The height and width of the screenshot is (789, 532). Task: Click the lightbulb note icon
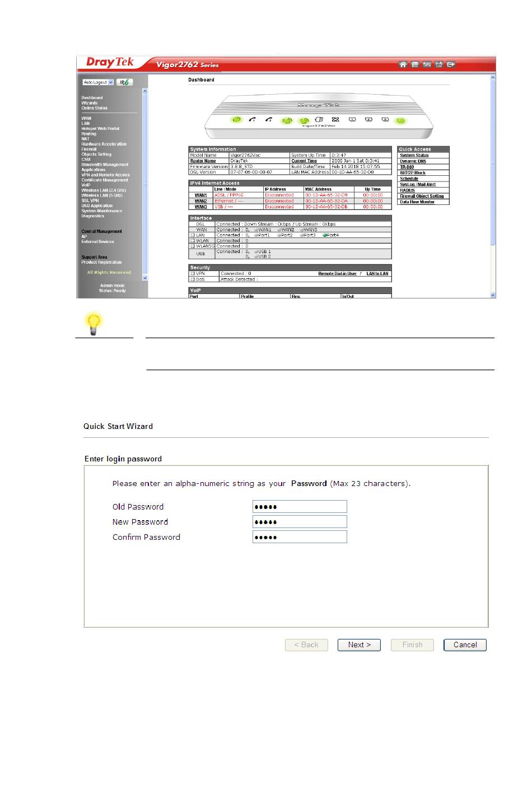coord(94,324)
